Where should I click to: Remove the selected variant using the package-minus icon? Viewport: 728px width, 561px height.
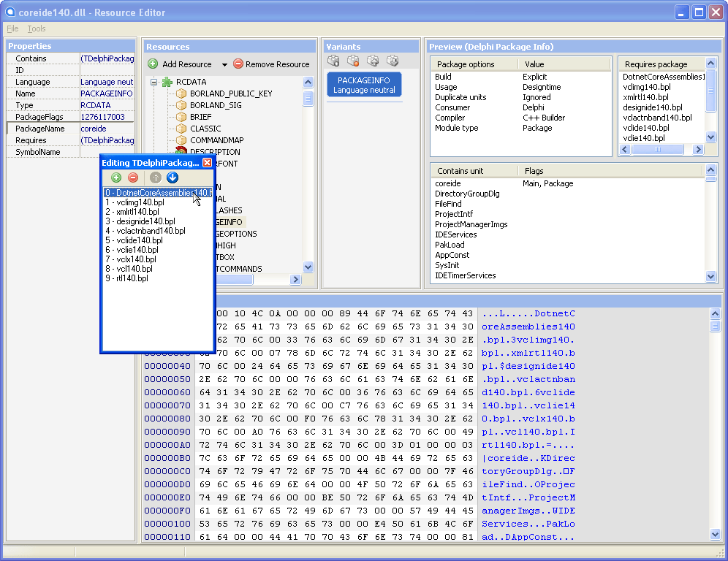click(x=352, y=61)
